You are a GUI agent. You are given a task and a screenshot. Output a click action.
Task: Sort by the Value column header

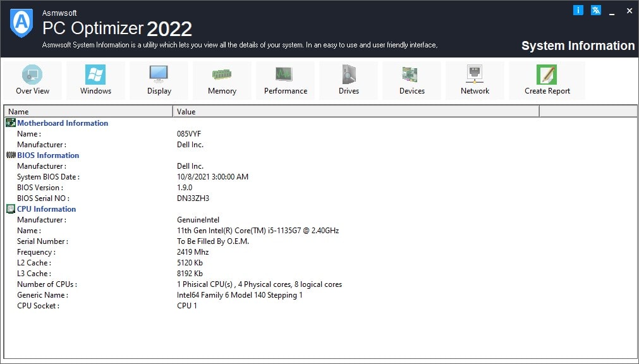pyautogui.click(x=356, y=111)
